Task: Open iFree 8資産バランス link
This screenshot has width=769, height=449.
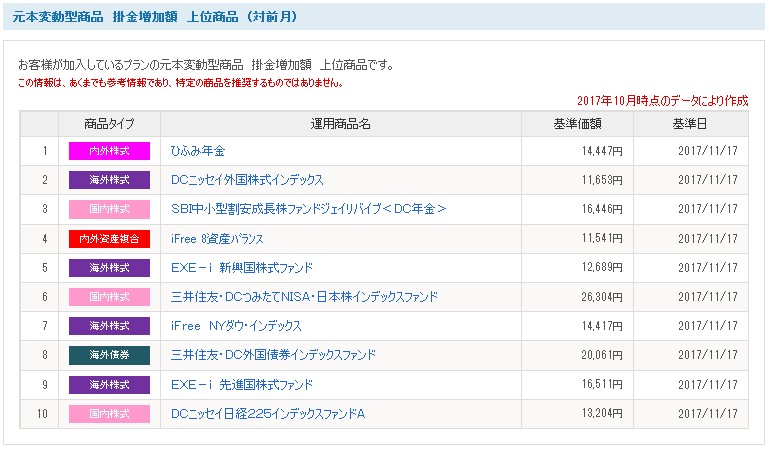Action: [217, 239]
